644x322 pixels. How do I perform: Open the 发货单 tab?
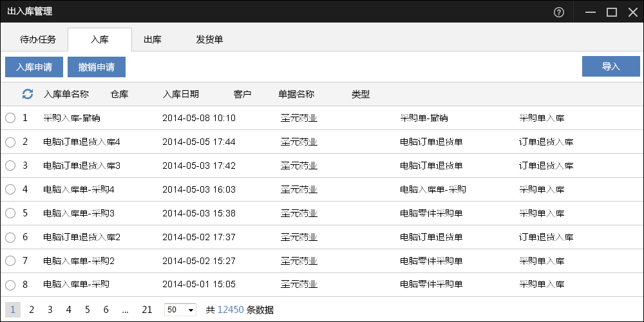click(x=209, y=40)
